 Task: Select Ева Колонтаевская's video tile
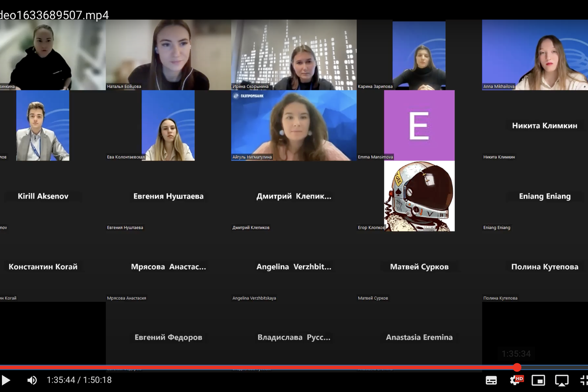point(168,125)
